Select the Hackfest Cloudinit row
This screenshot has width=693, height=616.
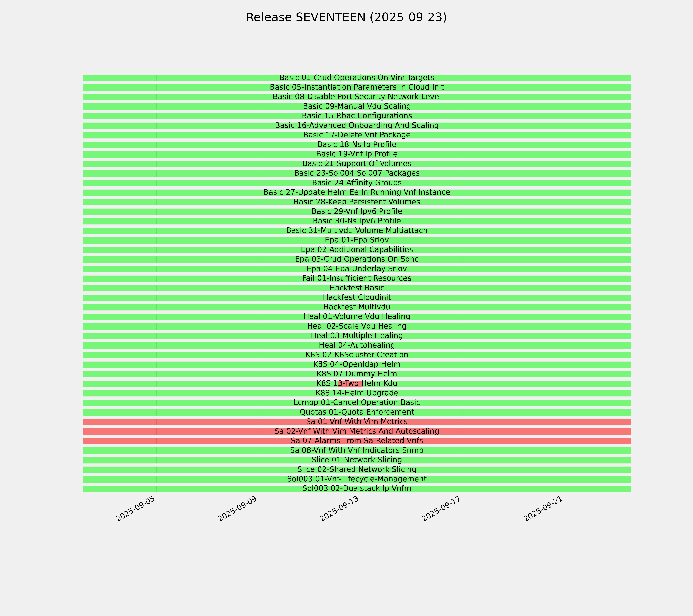tap(357, 297)
